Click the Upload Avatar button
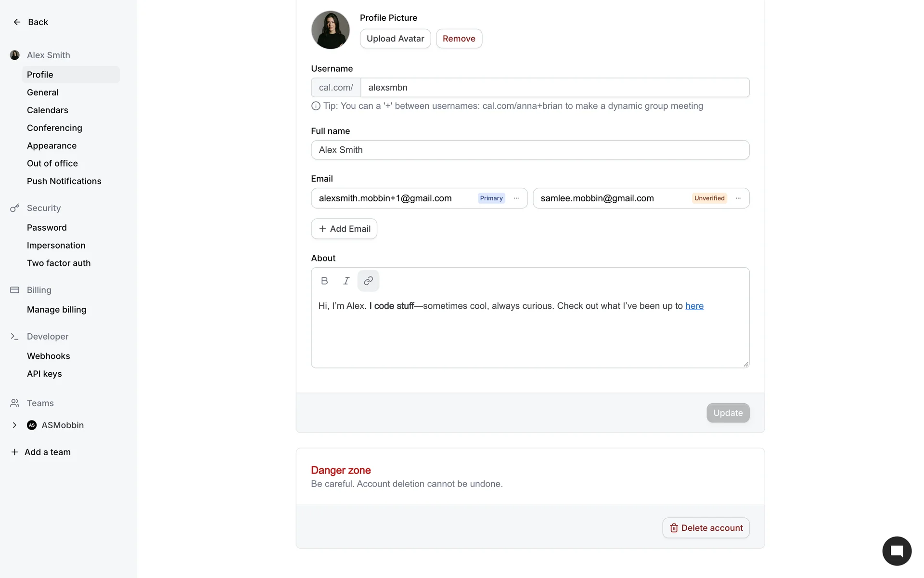The width and height of the screenshot is (924, 578). [395, 39]
